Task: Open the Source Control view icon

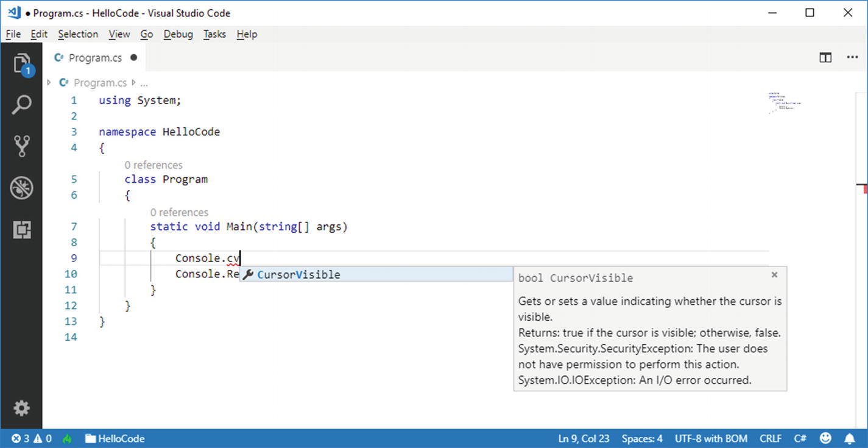Action: tap(21, 146)
